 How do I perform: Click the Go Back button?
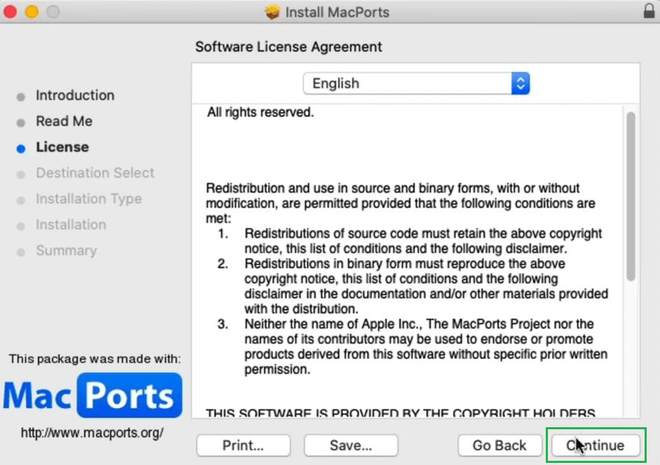(x=500, y=445)
